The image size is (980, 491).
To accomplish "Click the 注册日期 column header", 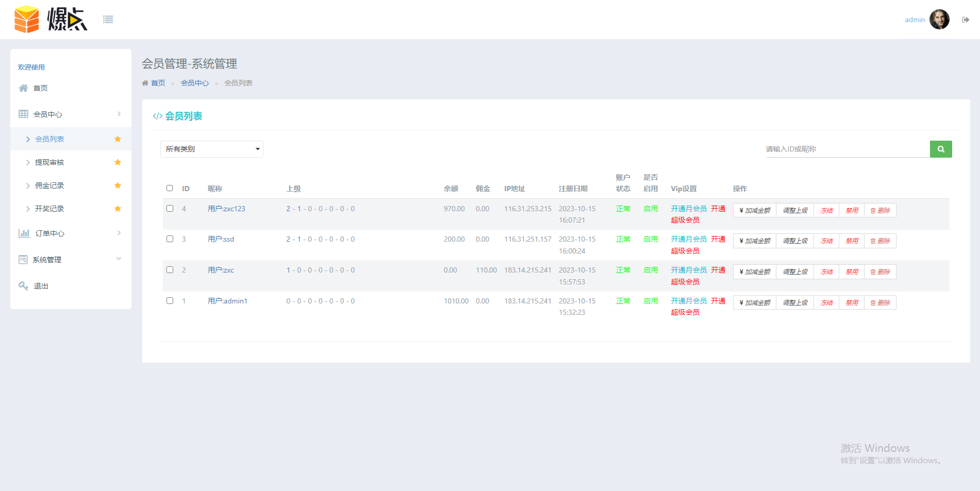I will coord(573,189).
